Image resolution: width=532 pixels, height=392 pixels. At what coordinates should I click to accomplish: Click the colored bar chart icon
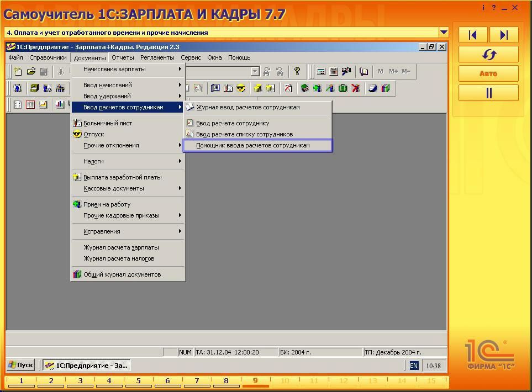point(60,104)
